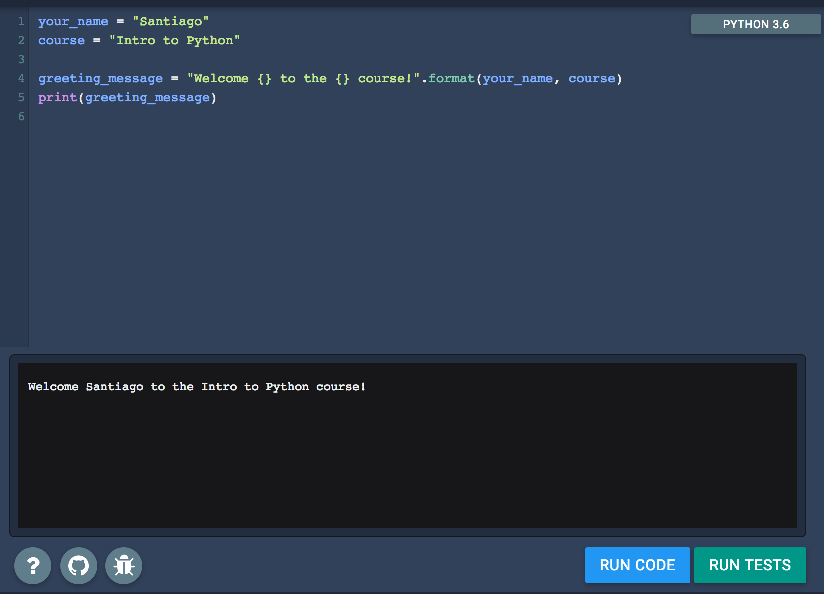Click the .format method call

coord(451,78)
